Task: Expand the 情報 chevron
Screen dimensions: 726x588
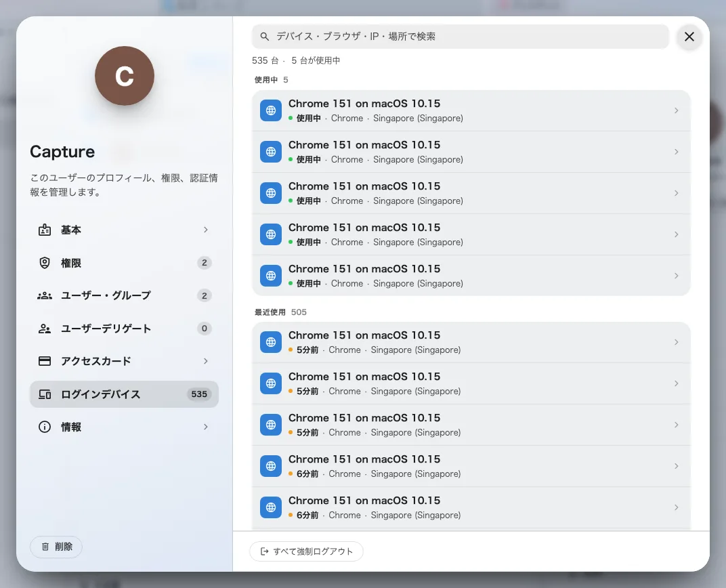Action: 206,427
